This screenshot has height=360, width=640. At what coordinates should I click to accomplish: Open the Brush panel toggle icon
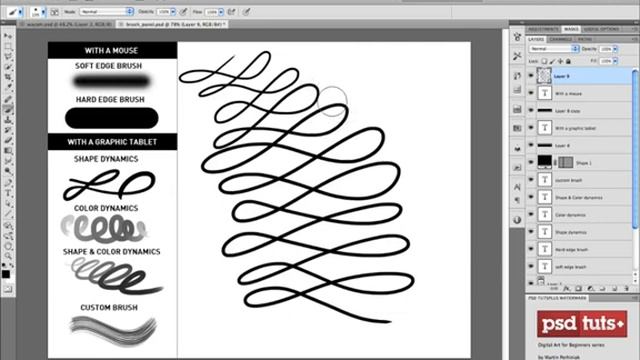(x=54, y=12)
